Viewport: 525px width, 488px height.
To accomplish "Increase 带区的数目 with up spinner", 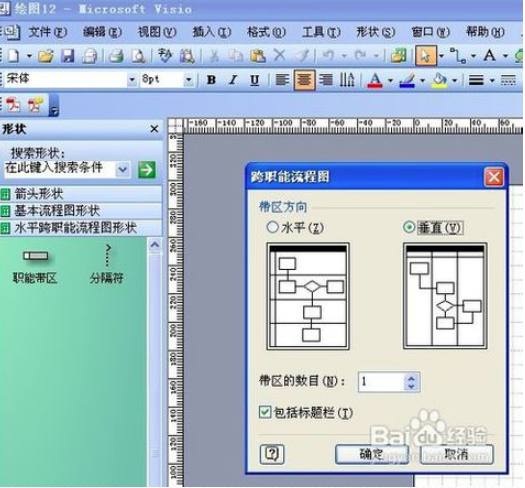I will [x=412, y=378].
